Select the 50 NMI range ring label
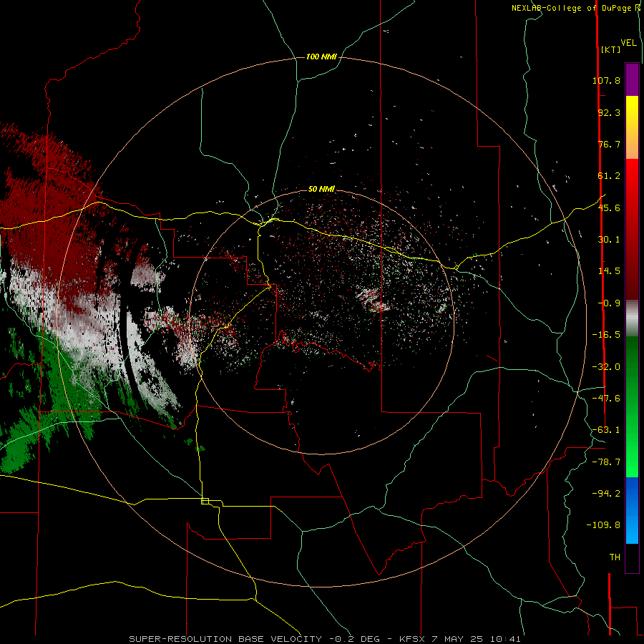Screen dimensions: 644x644 [321, 189]
